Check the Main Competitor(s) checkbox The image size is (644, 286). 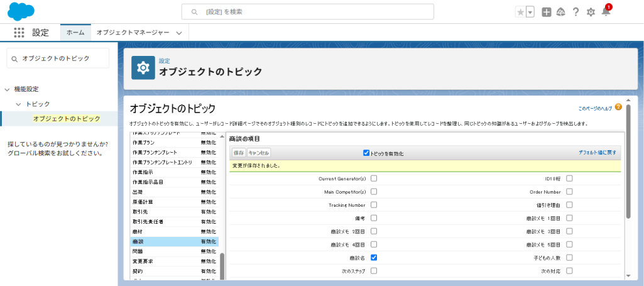click(x=374, y=192)
